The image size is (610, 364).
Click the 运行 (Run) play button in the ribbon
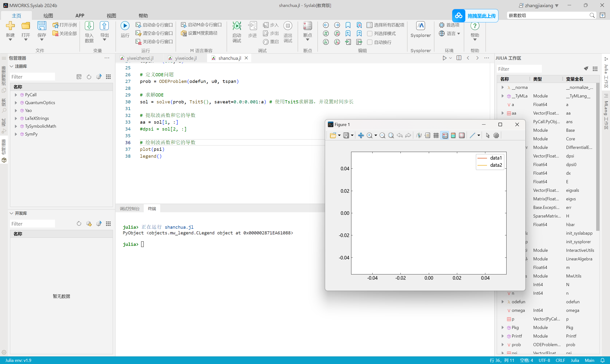coord(125,26)
